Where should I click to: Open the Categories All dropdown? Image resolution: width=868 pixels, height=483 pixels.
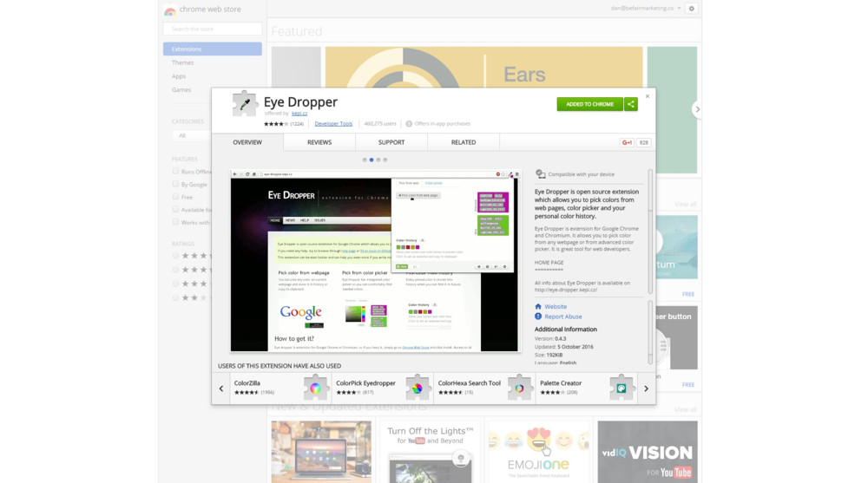point(191,135)
